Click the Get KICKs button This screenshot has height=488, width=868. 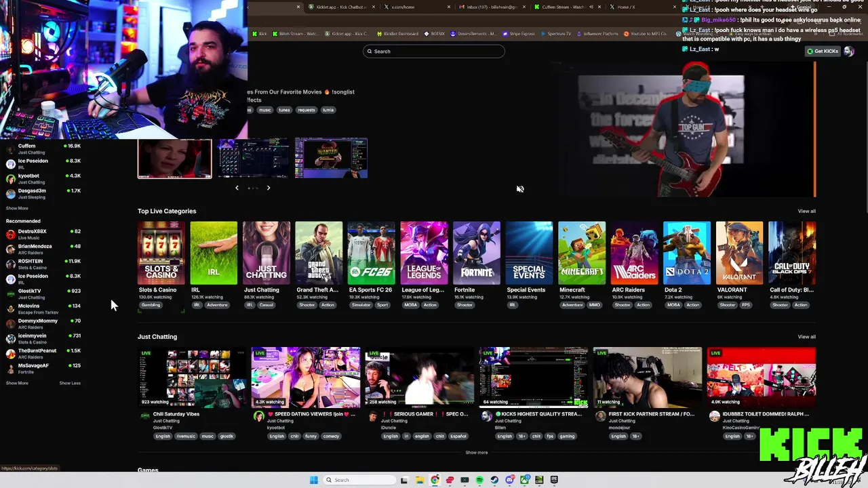pos(823,52)
